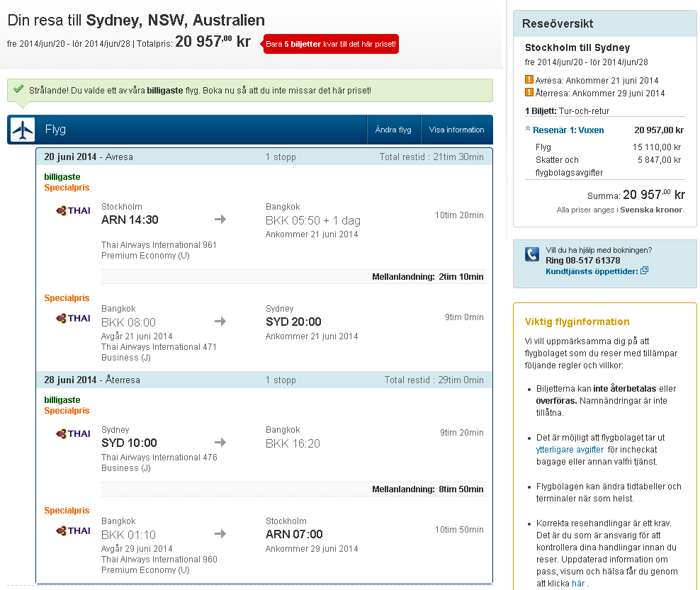Follow the ytterligare avgifter link
This screenshot has height=590, width=700.
tap(570, 449)
